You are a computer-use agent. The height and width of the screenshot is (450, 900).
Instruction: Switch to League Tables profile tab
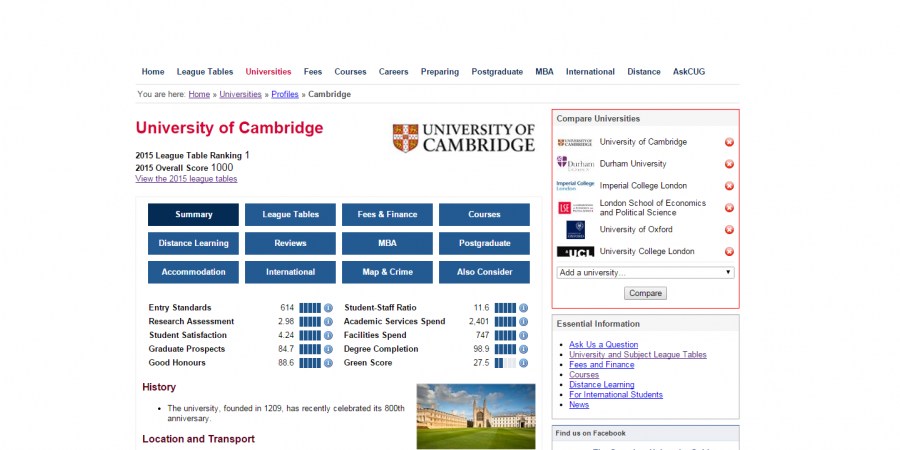pos(290,215)
